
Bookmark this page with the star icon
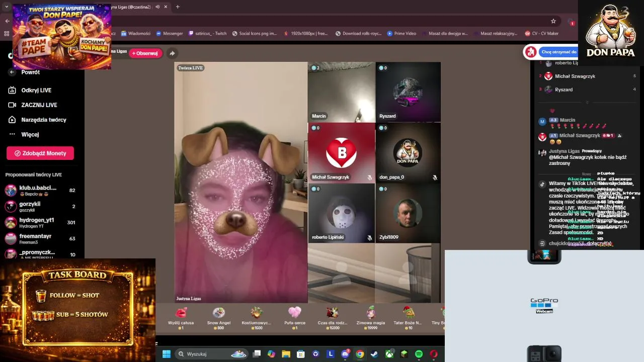553,21
